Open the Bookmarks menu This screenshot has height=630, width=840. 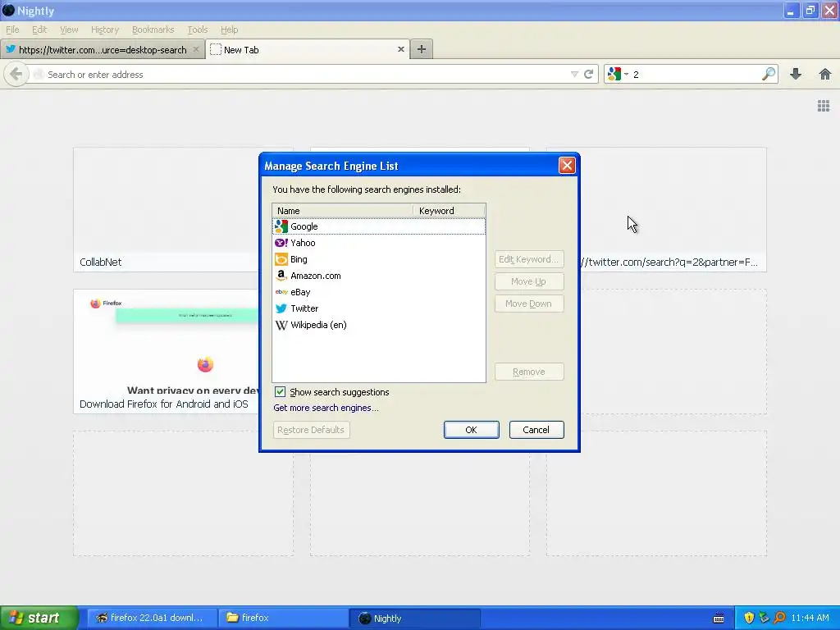click(x=153, y=30)
